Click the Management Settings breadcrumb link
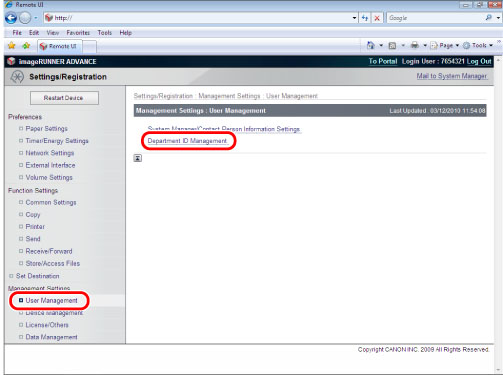503x375 pixels. coord(229,96)
